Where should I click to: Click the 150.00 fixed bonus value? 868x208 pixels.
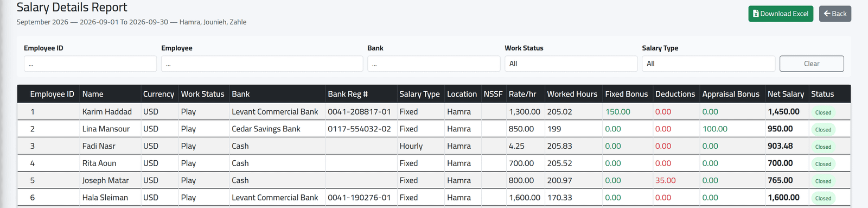click(x=617, y=111)
